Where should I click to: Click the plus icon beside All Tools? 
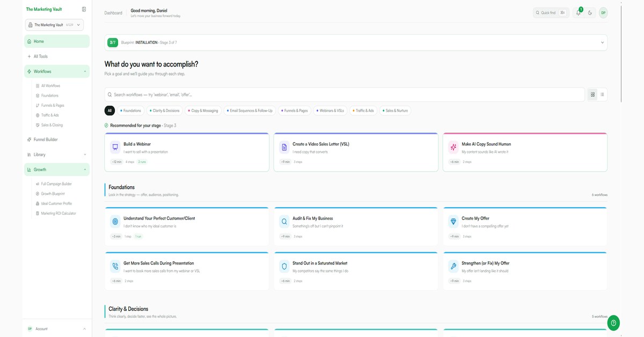click(x=29, y=56)
